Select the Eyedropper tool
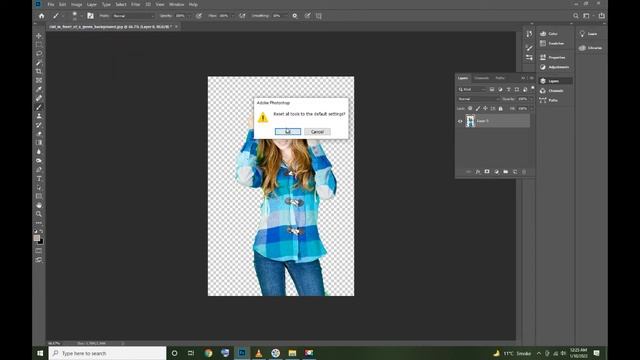Image resolution: width=640 pixels, height=360 pixels. click(x=39, y=89)
